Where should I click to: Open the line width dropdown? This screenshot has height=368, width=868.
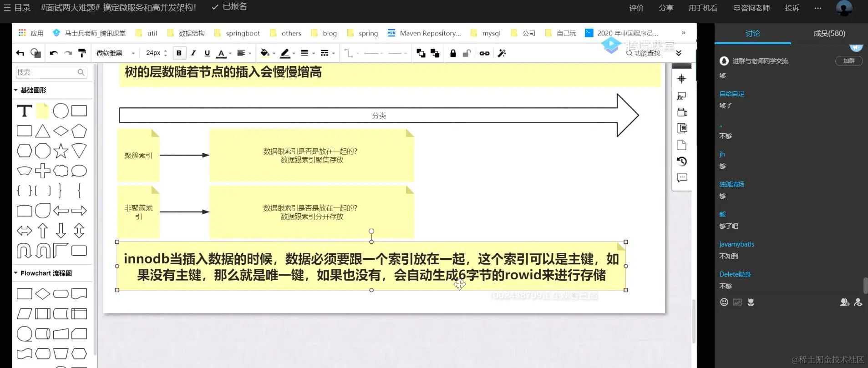click(307, 53)
